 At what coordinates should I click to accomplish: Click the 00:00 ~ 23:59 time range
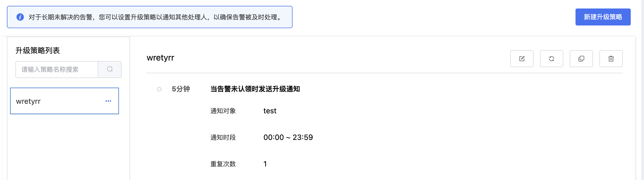click(288, 138)
